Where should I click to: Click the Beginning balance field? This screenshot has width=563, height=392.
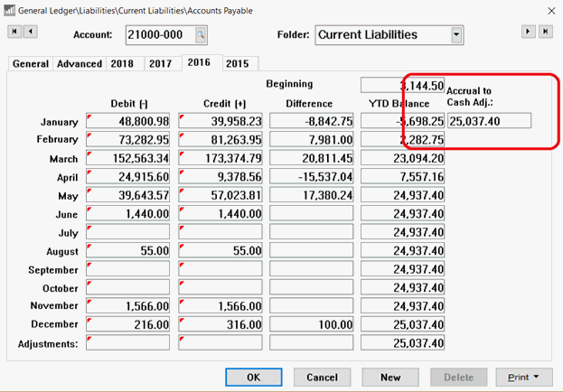tap(402, 86)
